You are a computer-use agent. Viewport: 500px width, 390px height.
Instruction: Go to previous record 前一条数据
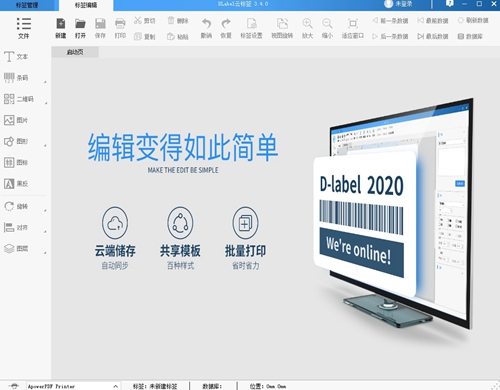click(390, 21)
